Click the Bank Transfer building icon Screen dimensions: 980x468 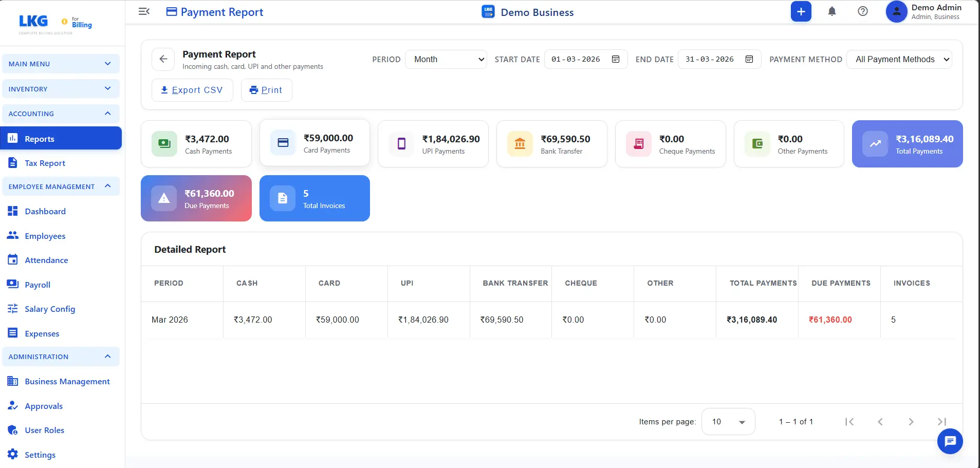tap(520, 143)
